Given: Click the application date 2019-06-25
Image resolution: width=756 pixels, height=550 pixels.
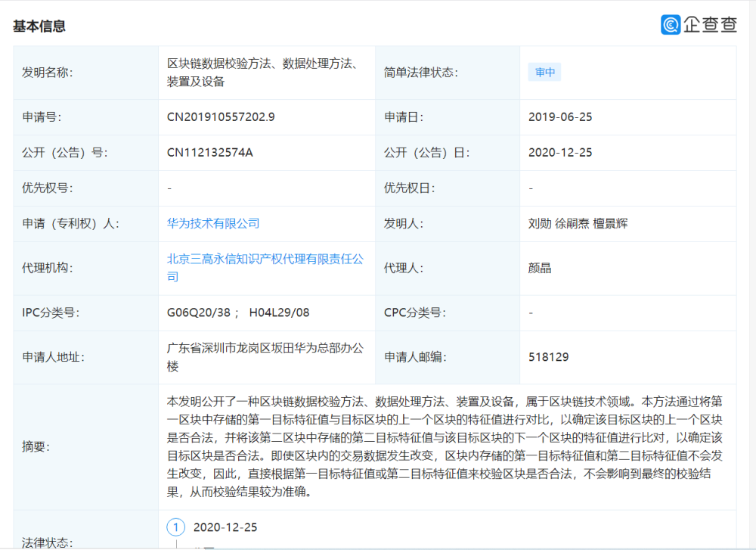Looking at the screenshot, I should tap(560, 117).
